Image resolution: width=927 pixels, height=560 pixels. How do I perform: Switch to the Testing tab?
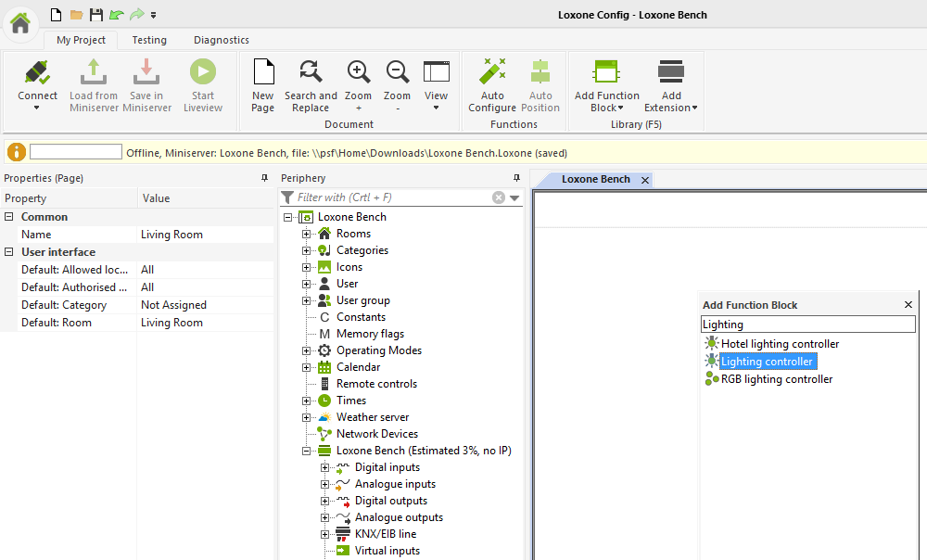click(149, 40)
